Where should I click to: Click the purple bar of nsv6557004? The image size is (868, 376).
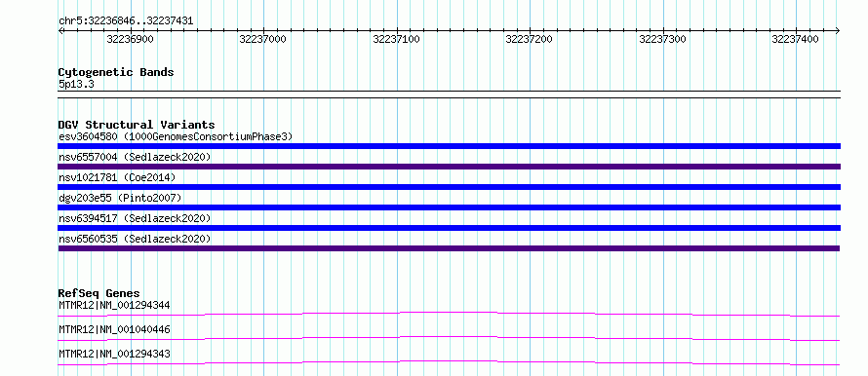[449, 167]
